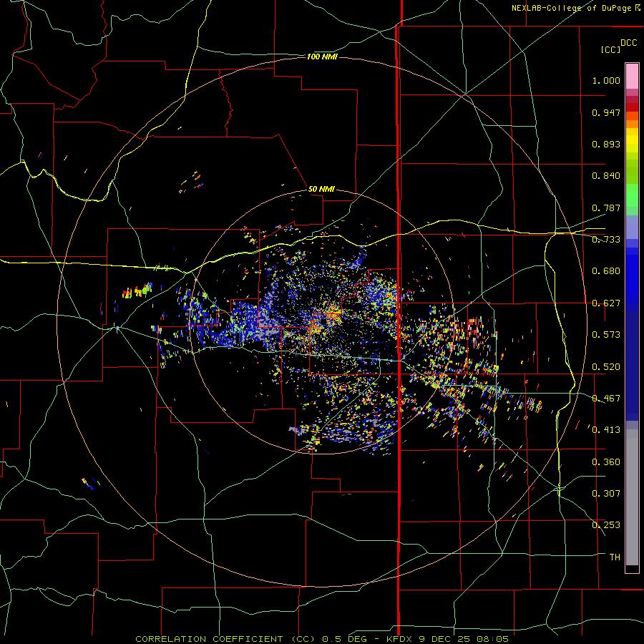
Task: Click the 0.520 color scale value
Action: point(606,367)
